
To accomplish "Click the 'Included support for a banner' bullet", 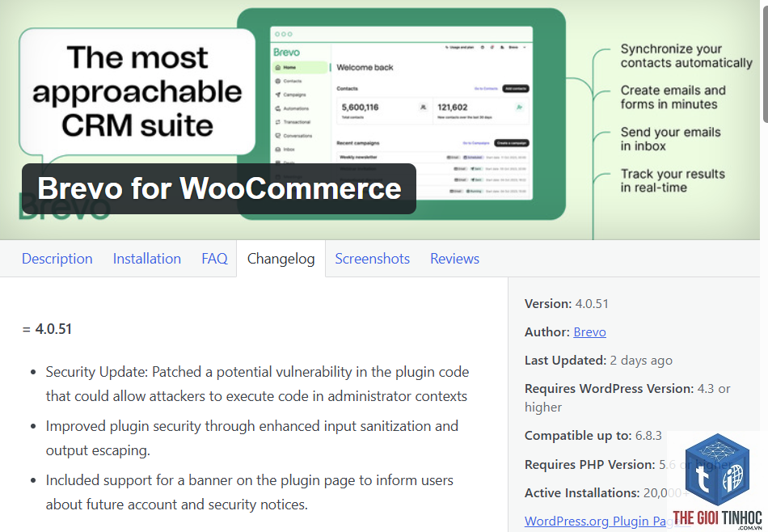I will 249,492.
